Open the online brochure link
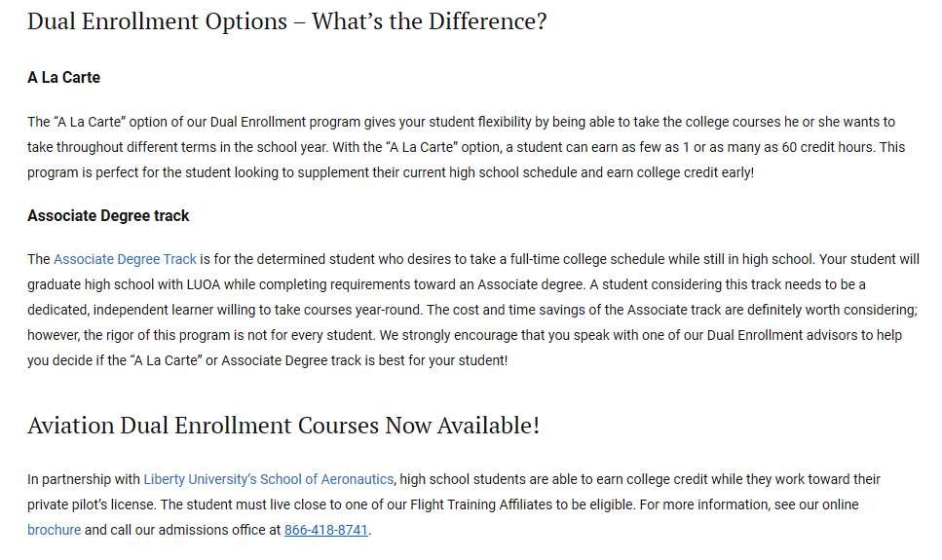The width and height of the screenshot is (942, 560). point(55,530)
